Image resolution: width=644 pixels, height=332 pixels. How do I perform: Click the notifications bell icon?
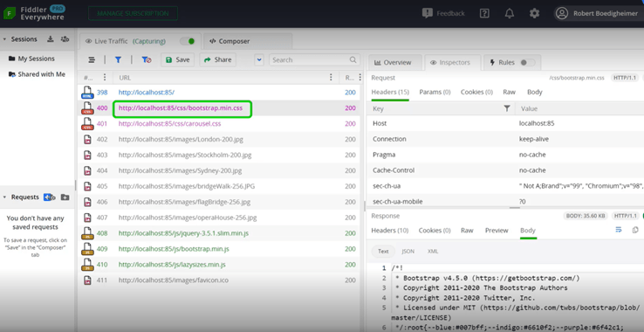coord(510,13)
